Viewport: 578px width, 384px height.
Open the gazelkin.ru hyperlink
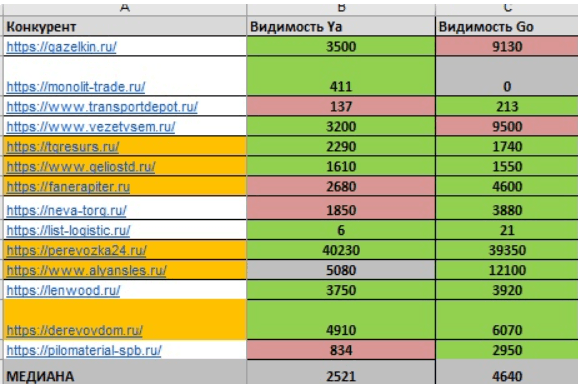pos(61,47)
